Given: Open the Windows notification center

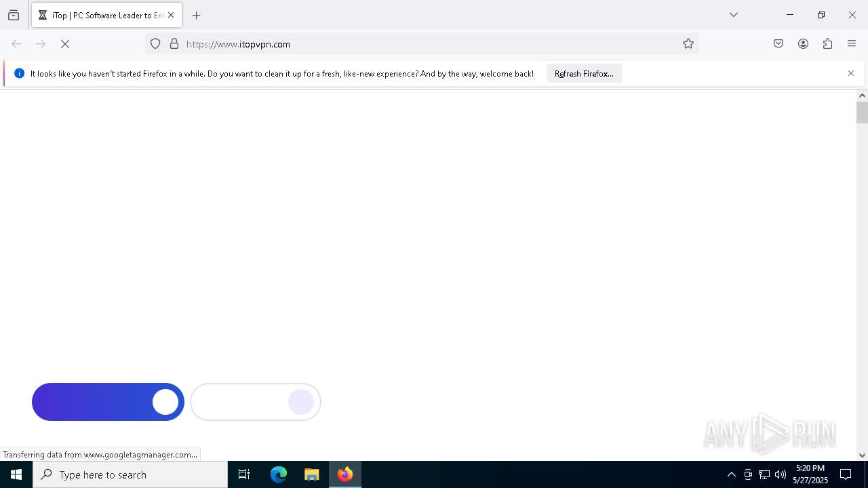Looking at the screenshot, I should tap(846, 474).
